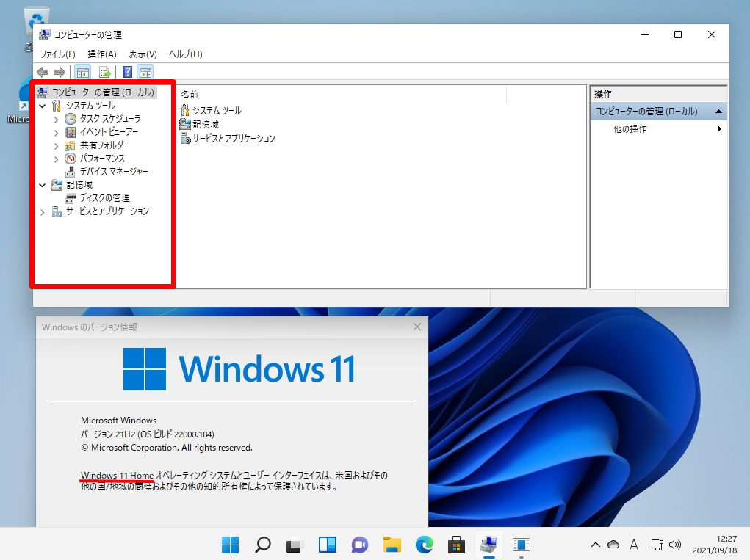Click the OneDrive cloud tray icon

tap(613, 545)
